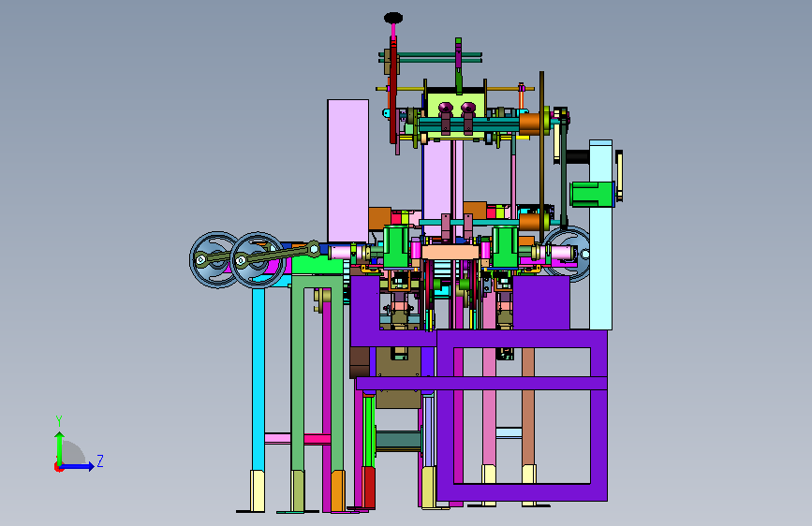Select the right green cylinder housing
The width and height of the screenshot is (812, 526).
(506, 246)
